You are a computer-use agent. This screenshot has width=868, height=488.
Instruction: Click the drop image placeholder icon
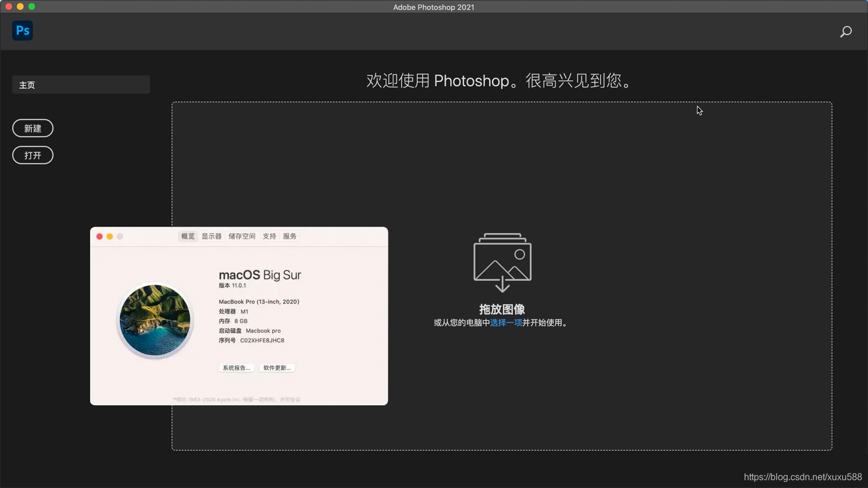502,262
